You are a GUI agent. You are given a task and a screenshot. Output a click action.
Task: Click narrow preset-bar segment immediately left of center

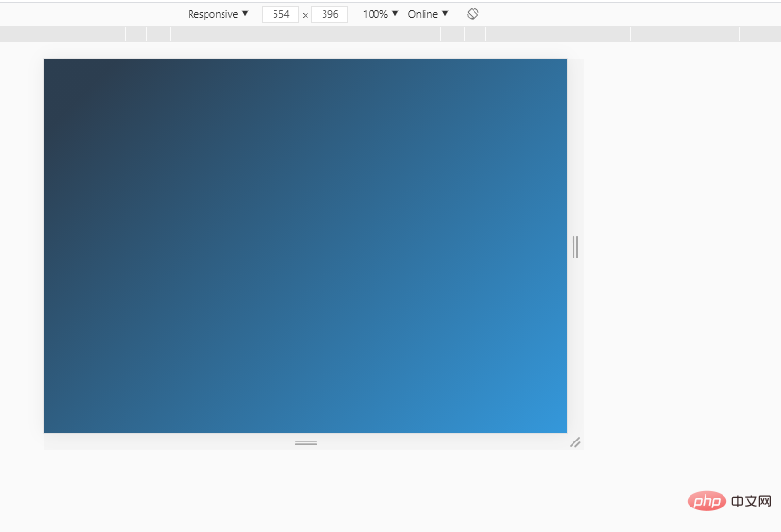click(x=158, y=34)
